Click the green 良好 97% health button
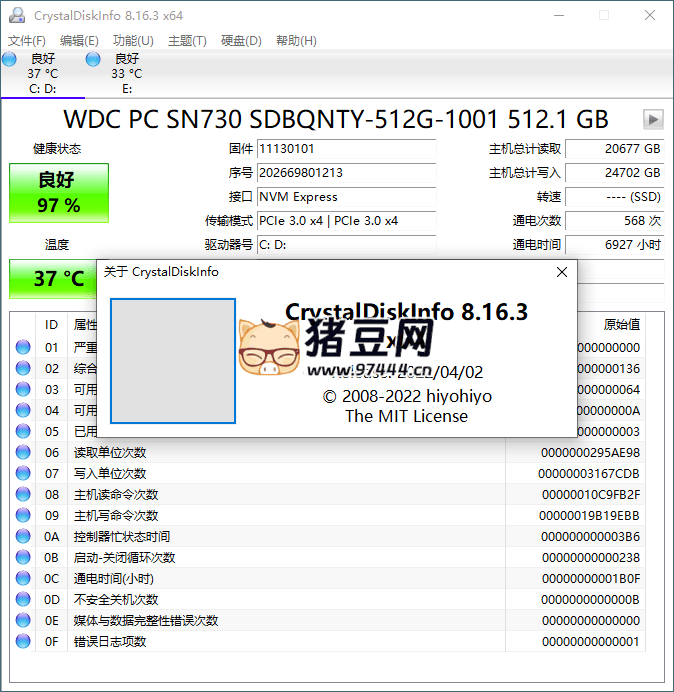The width and height of the screenshot is (674, 692). pyautogui.click(x=59, y=193)
